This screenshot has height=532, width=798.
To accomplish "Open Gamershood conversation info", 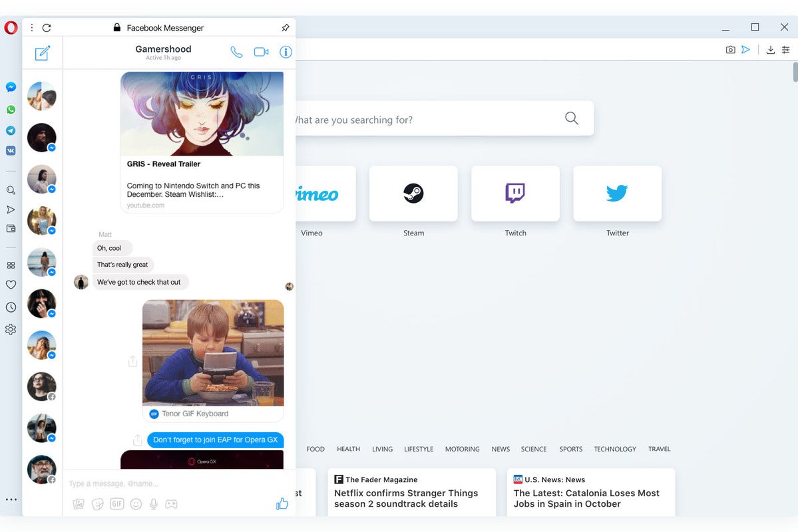I will (286, 52).
